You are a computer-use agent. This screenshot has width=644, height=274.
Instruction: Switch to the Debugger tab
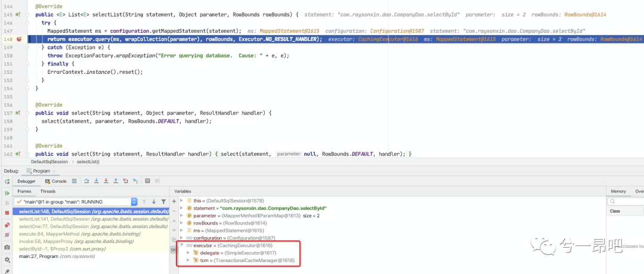(x=26, y=181)
